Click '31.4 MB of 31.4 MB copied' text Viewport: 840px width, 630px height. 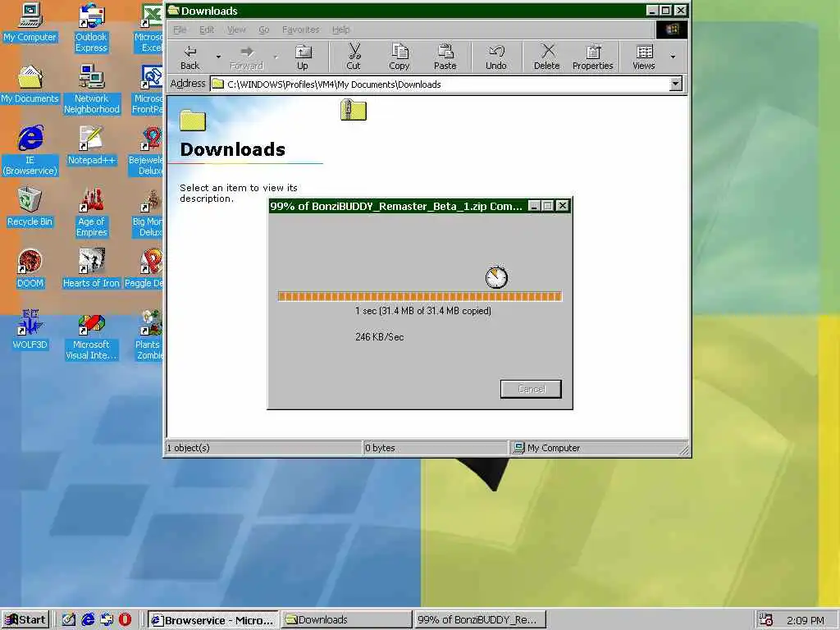coord(436,311)
